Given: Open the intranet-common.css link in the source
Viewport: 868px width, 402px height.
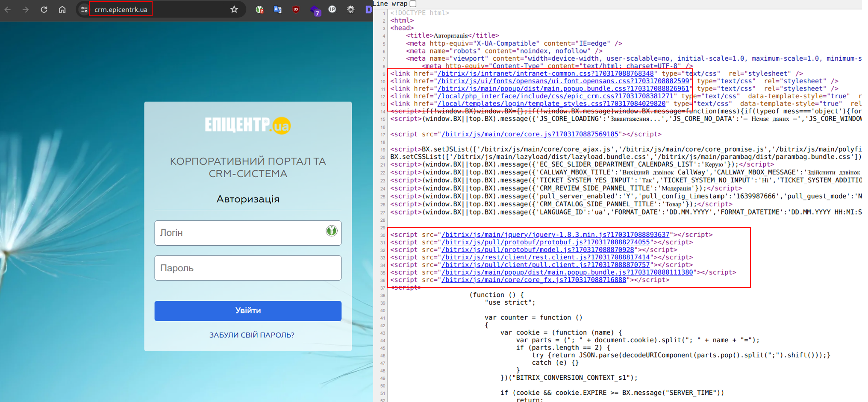Looking at the screenshot, I should (x=545, y=73).
